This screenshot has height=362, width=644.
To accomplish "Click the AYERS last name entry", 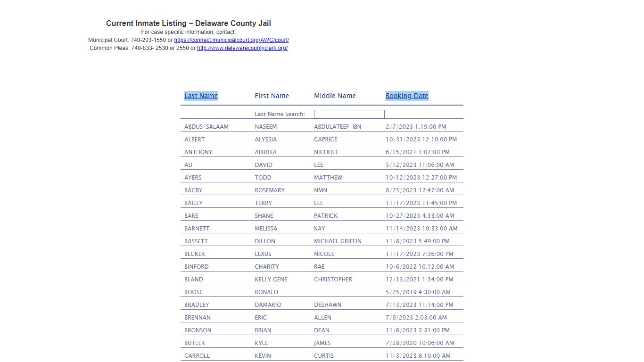I will click(x=193, y=178).
